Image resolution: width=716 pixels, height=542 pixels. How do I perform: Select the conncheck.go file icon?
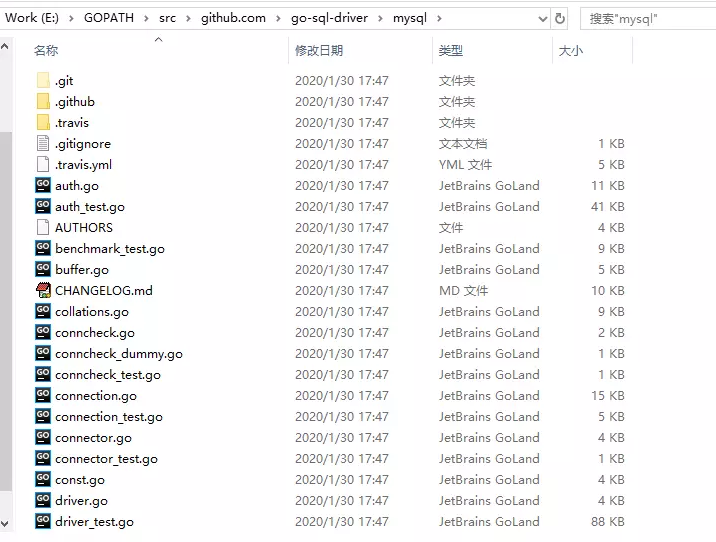tap(43, 332)
